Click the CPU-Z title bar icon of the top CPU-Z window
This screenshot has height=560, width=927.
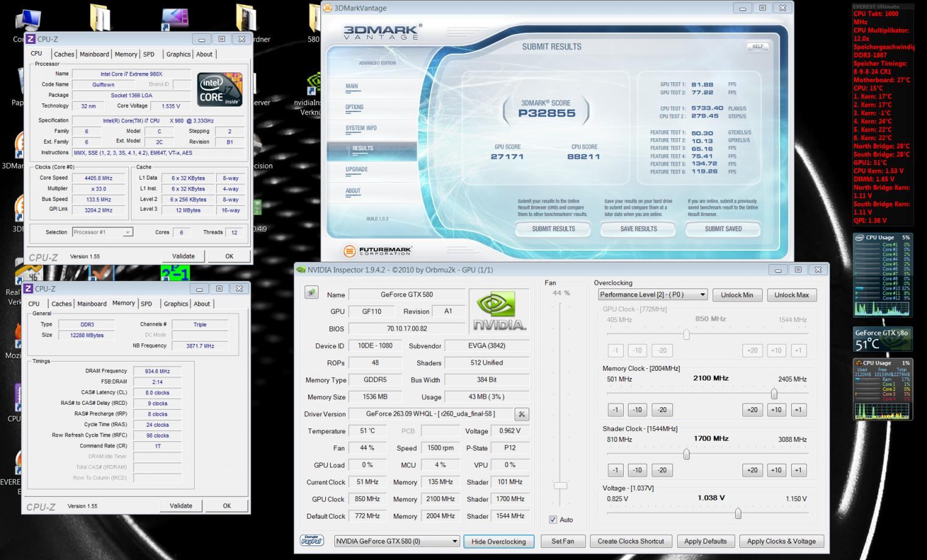30,39
